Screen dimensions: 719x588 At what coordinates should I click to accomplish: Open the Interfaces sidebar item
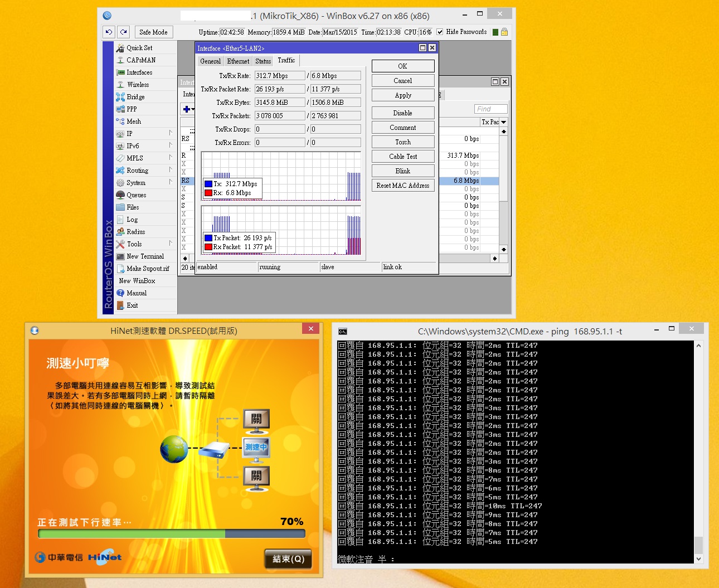pos(145,72)
